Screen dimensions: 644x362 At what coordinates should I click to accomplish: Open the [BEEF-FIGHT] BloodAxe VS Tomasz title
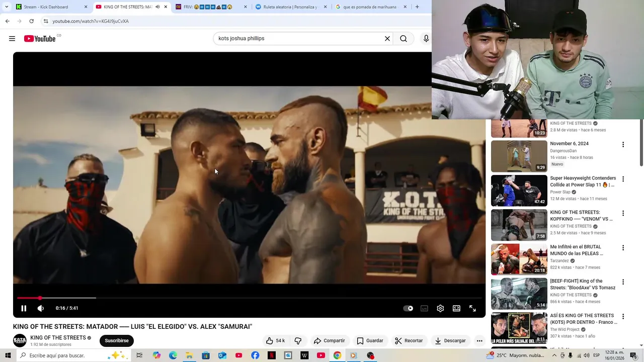click(583, 285)
